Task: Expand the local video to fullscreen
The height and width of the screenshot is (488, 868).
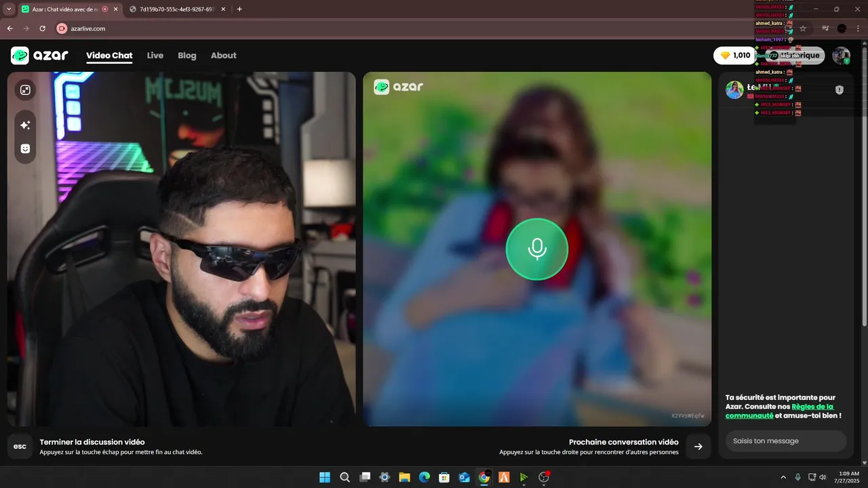Action: coord(25,90)
